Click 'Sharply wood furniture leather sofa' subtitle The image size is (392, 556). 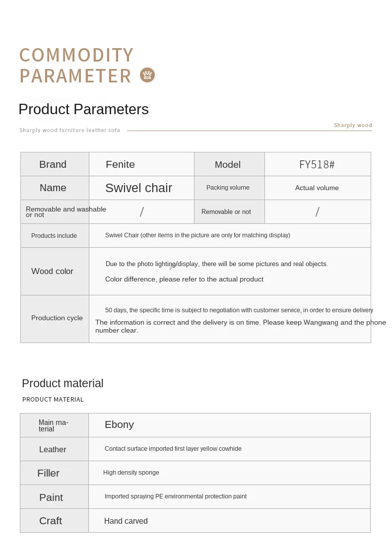(x=69, y=130)
